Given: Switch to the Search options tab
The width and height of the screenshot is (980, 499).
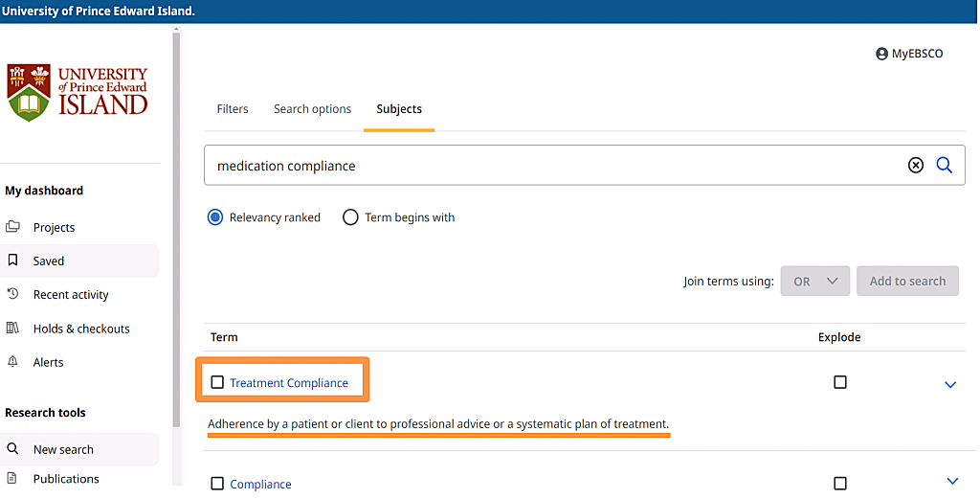Looking at the screenshot, I should [x=312, y=109].
